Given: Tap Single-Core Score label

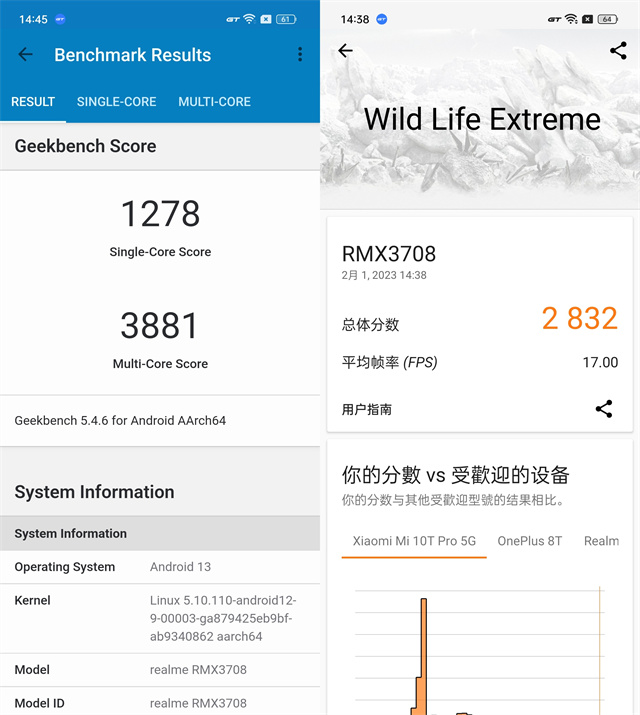Looking at the screenshot, I should coord(160,252).
